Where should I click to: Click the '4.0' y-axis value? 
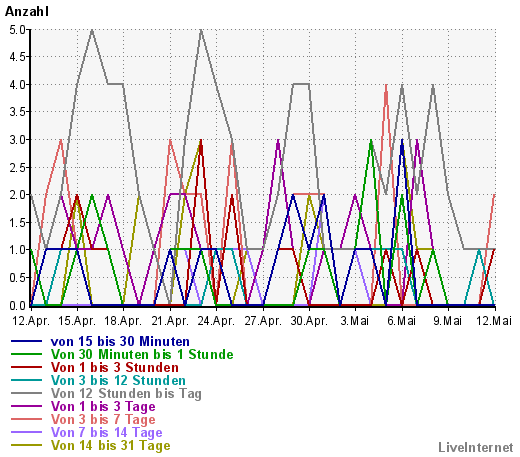(x=17, y=85)
